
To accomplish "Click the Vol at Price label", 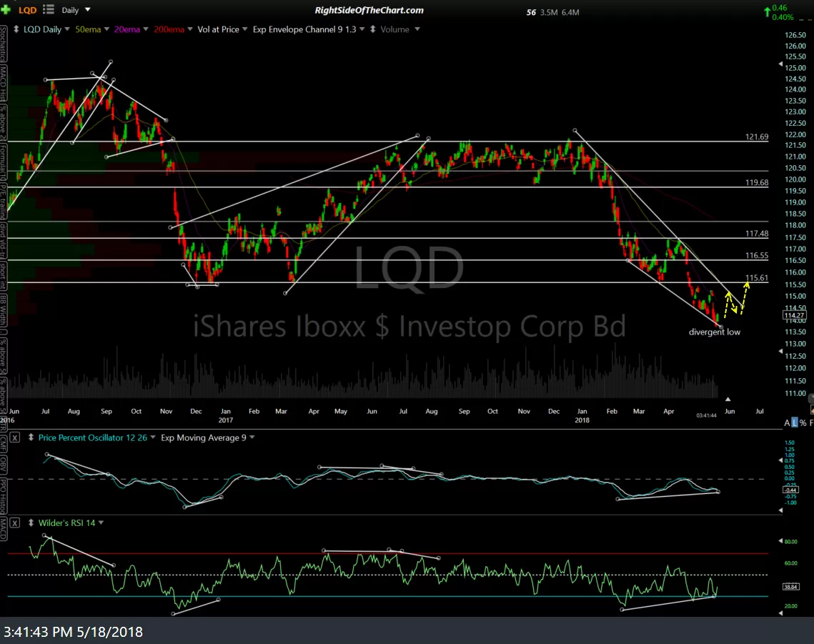I will [x=219, y=29].
